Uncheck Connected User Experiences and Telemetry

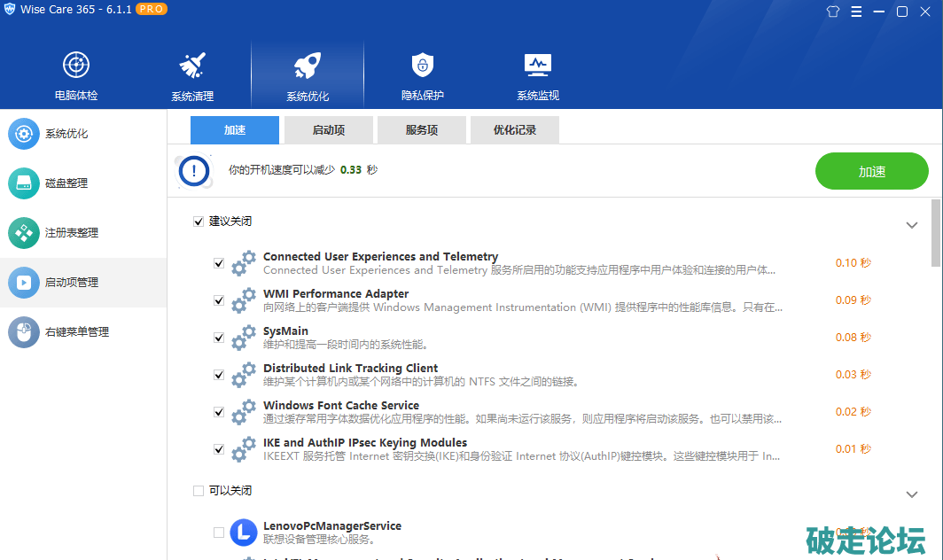click(219, 263)
